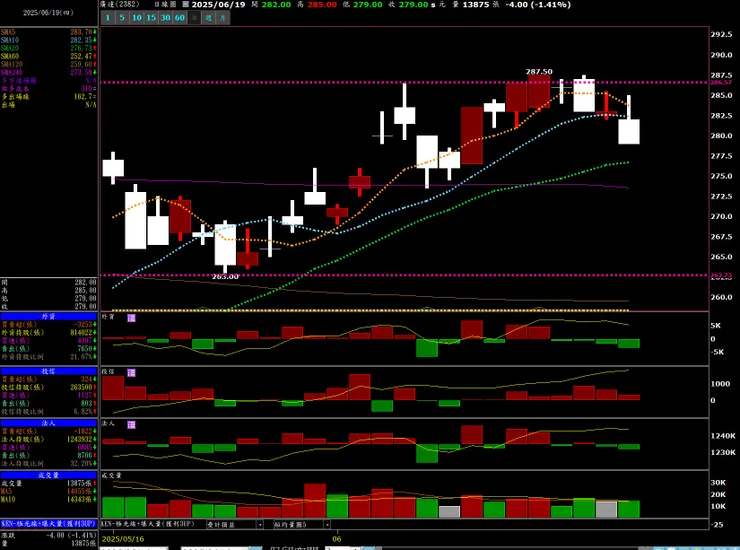Select the 5-minute timeframe button
Screen dimensions: 740x550
pyautogui.click(x=122, y=18)
